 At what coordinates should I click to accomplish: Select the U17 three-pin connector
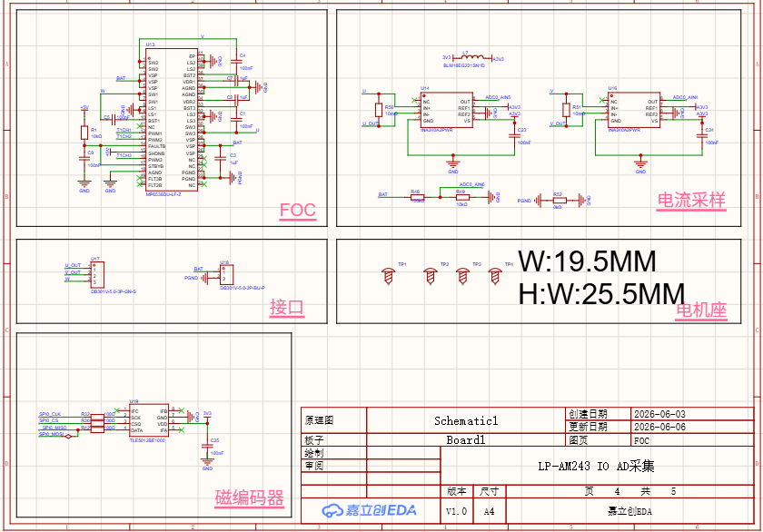[x=97, y=275]
